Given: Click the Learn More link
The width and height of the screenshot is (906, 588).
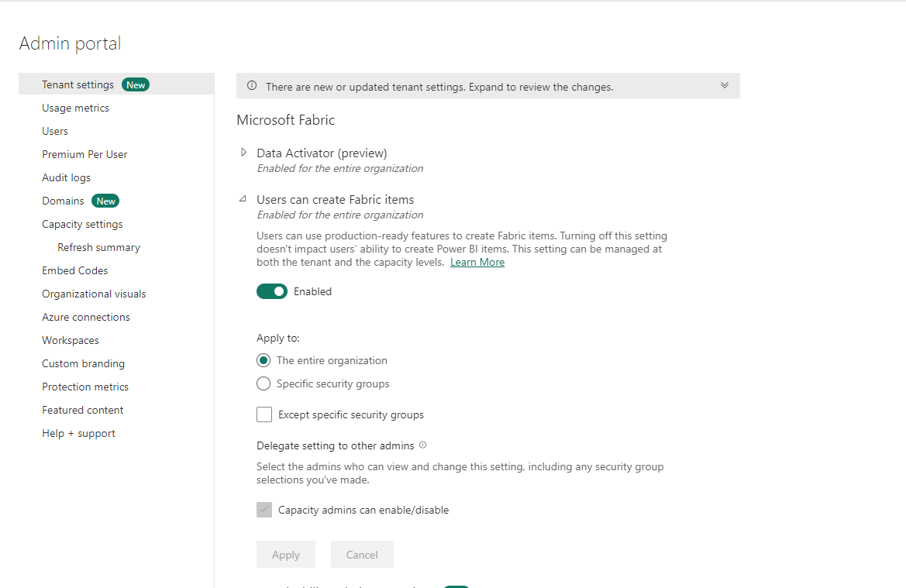Looking at the screenshot, I should click(477, 262).
